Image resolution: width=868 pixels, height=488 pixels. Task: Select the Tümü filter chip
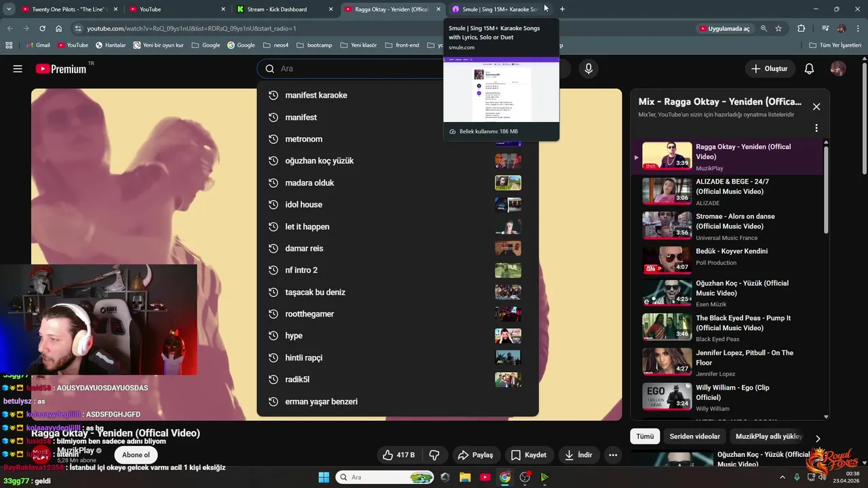click(645, 436)
